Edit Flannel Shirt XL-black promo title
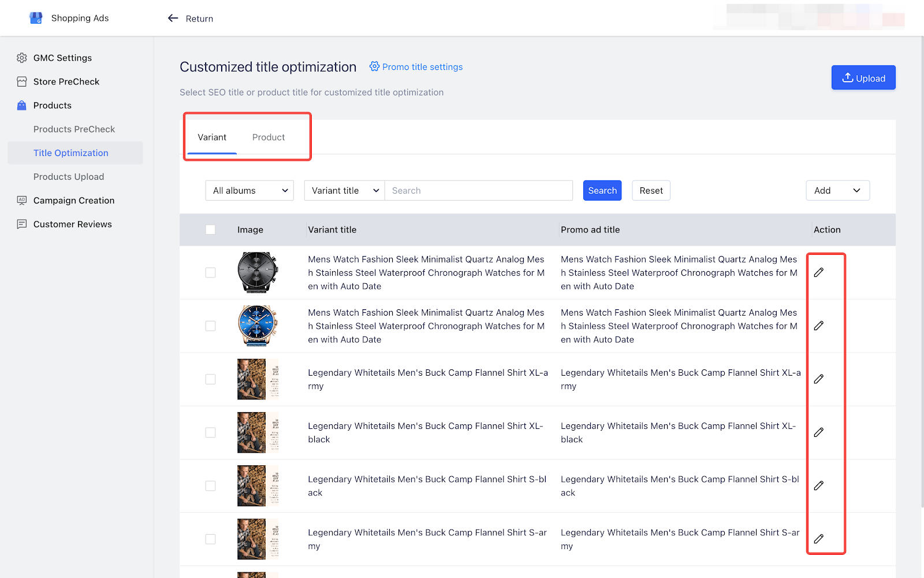Viewport: 924px width, 578px height. point(819,432)
